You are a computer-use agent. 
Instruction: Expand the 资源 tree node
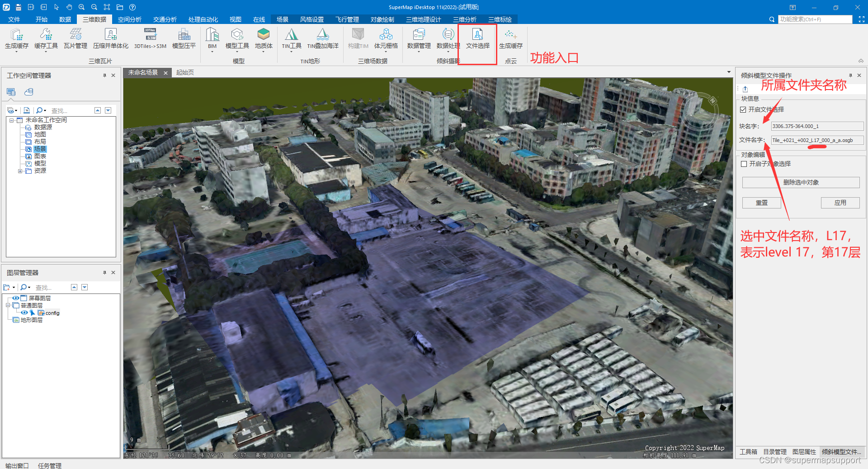[20, 171]
